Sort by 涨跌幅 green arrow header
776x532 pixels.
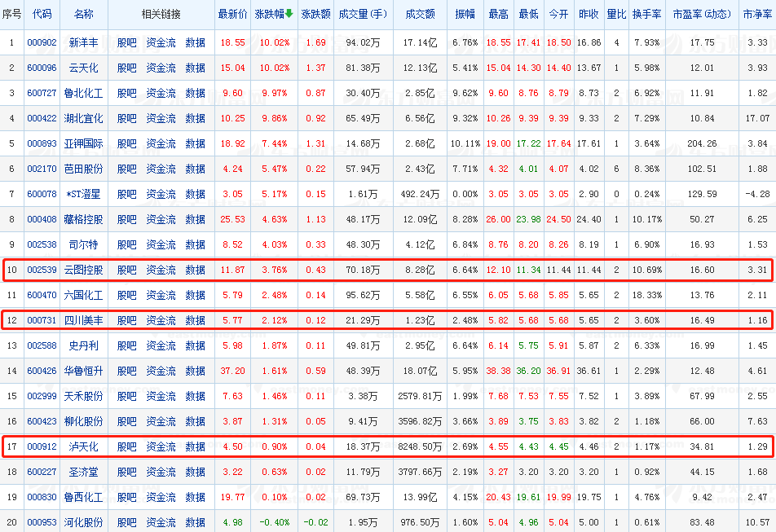[274, 14]
